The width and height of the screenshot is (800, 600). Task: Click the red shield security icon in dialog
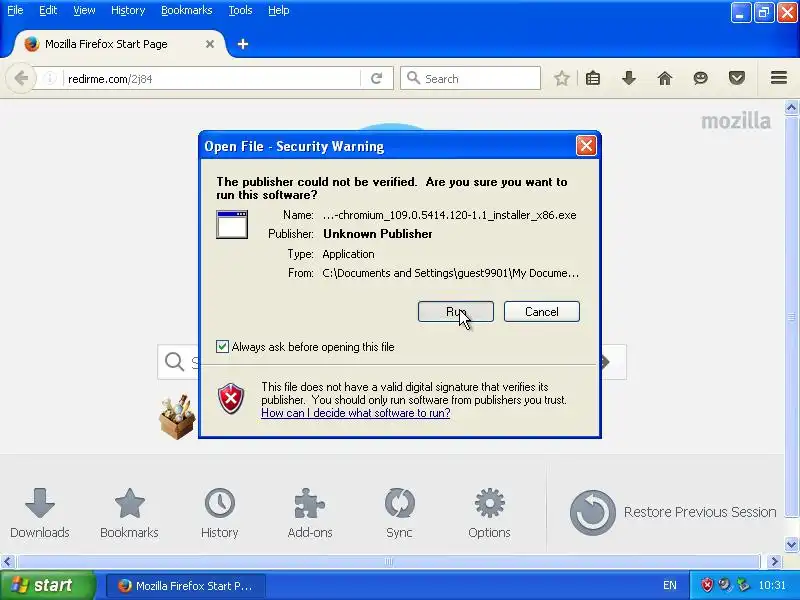coord(231,399)
